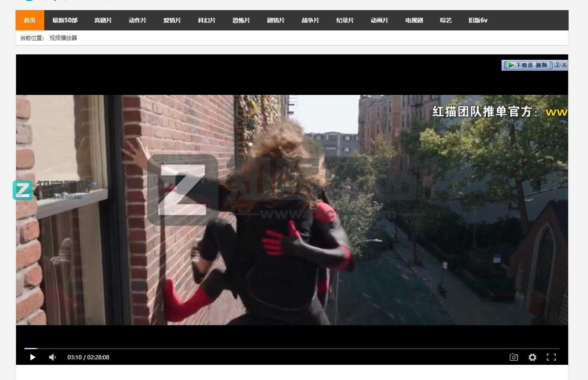588x380 pixels.
Task: Open the 纪录片 category
Action: tap(345, 20)
